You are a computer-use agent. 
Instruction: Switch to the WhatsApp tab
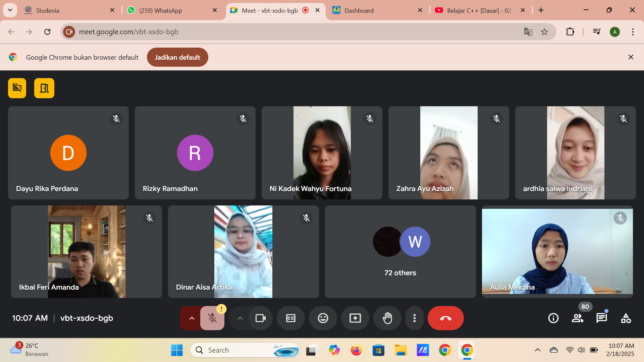point(161,10)
